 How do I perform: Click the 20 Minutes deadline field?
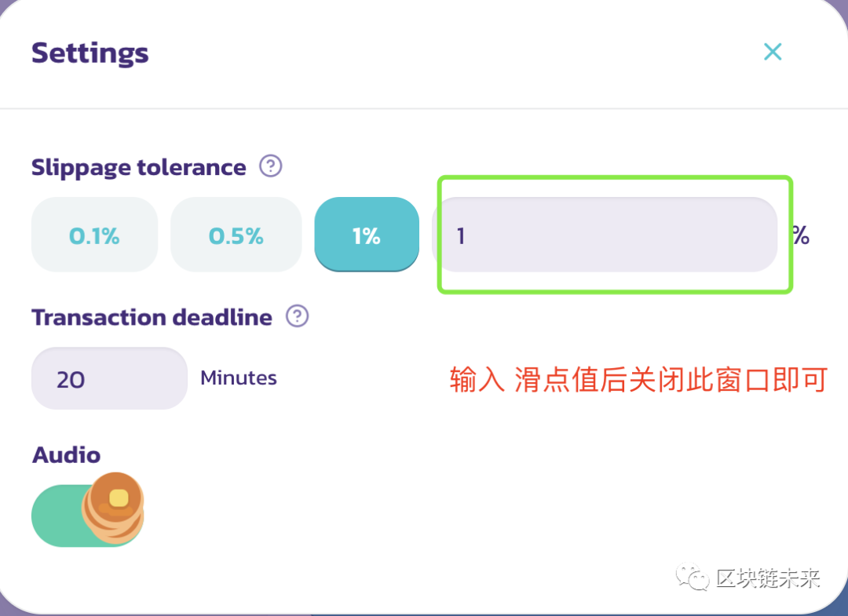[x=109, y=378]
